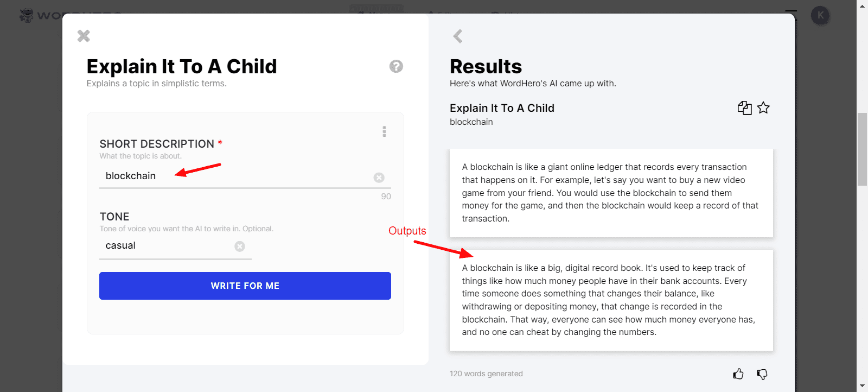Copy the results to clipboard
The width and height of the screenshot is (868, 392).
click(x=744, y=108)
